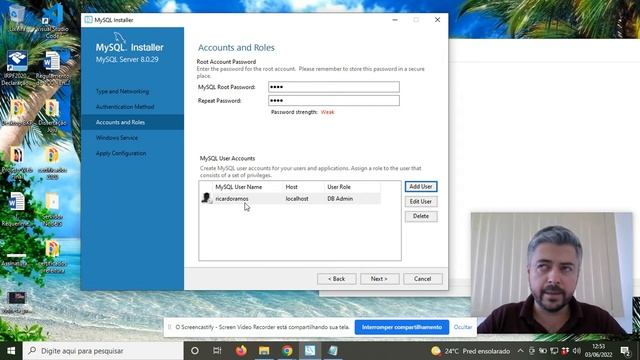The height and width of the screenshot is (360, 640).
Task: Click the MySQL User Name column header
Action: [239, 187]
